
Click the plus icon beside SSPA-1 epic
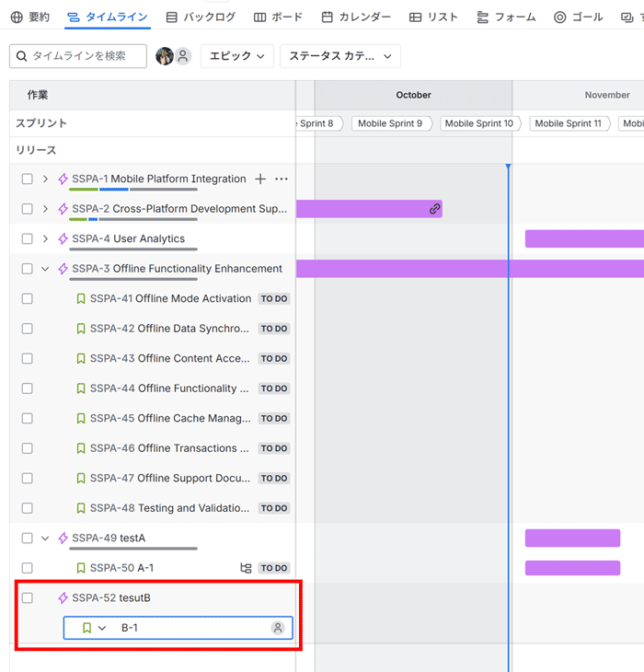point(260,180)
